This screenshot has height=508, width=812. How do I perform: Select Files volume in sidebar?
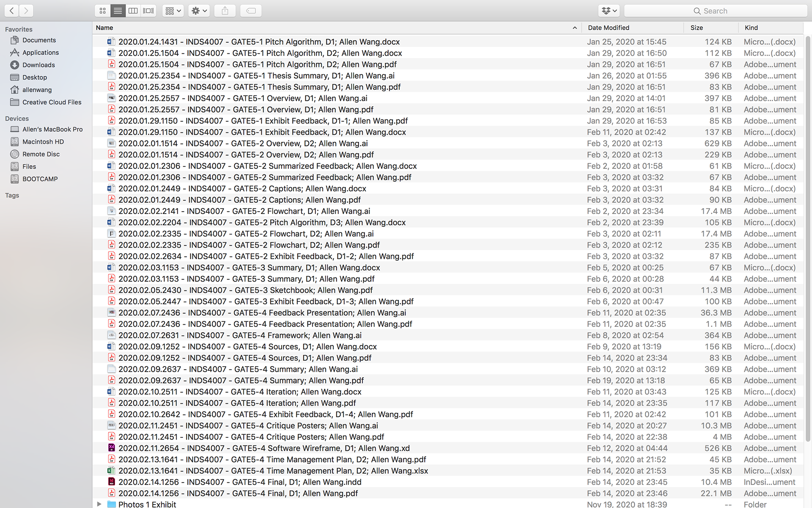[29, 166]
